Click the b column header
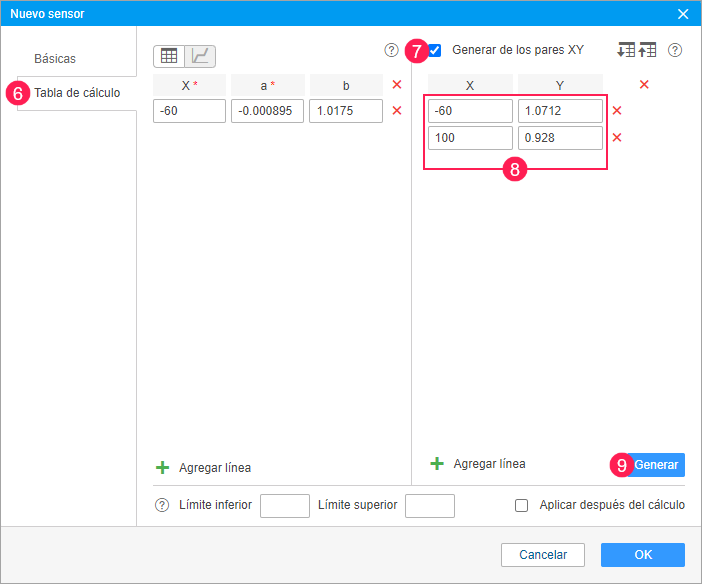702x584 pixels. [x=346, y=85]
